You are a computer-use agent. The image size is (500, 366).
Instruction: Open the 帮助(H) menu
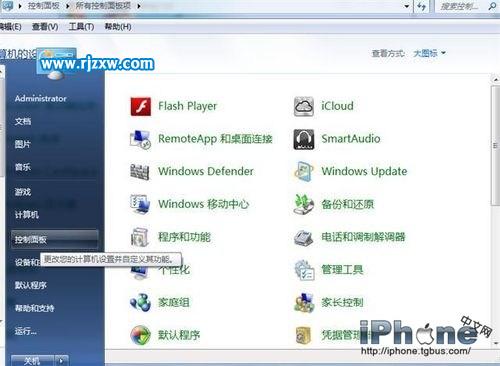coord(118,27)
